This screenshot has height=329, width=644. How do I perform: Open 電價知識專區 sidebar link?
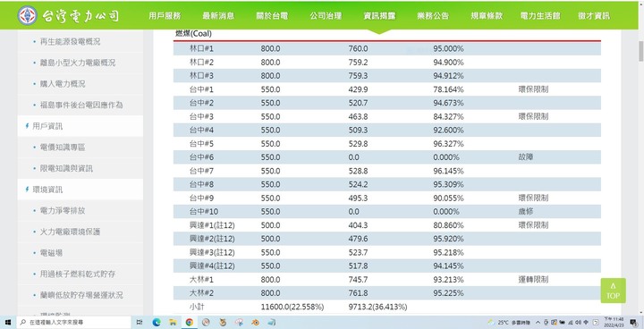[63, 148]
